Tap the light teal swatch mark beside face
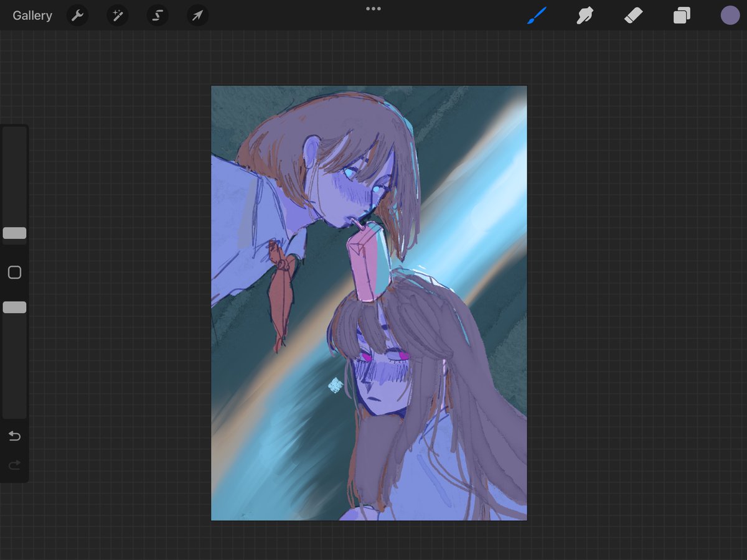 coord(336,385)
